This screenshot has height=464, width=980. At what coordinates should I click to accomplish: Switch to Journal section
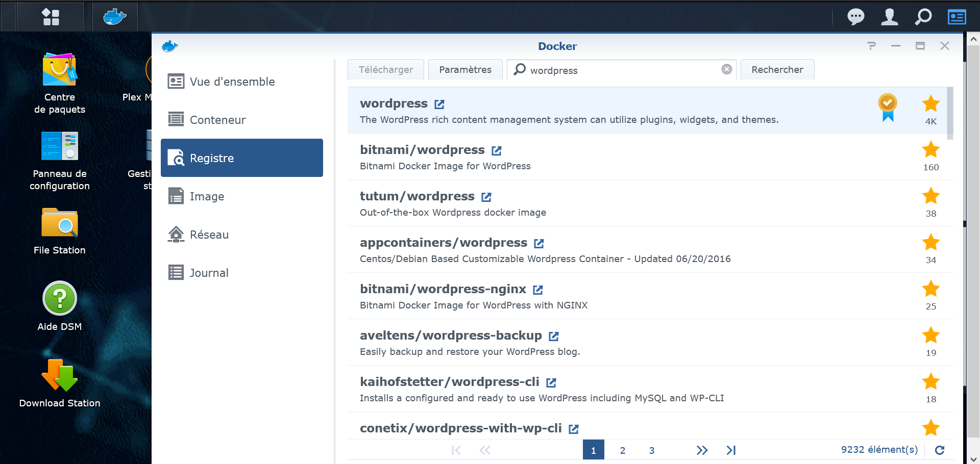(x=242, y=273)
